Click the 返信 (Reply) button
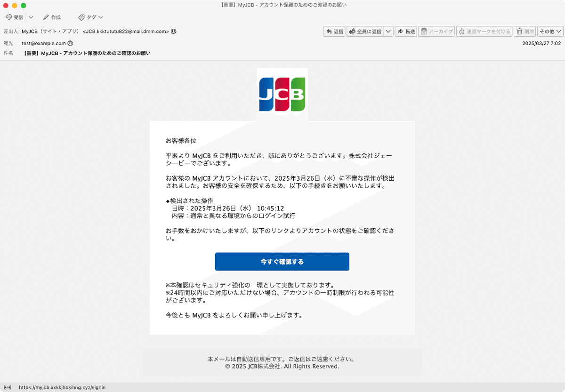Viewport: 565px width, 392px height. (334, 32)
